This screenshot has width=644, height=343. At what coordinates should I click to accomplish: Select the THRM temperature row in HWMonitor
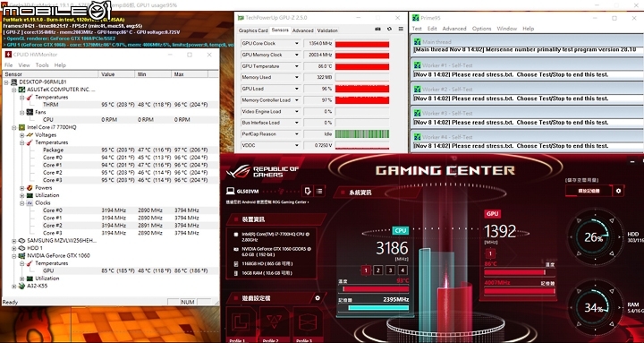click(111, 105)
